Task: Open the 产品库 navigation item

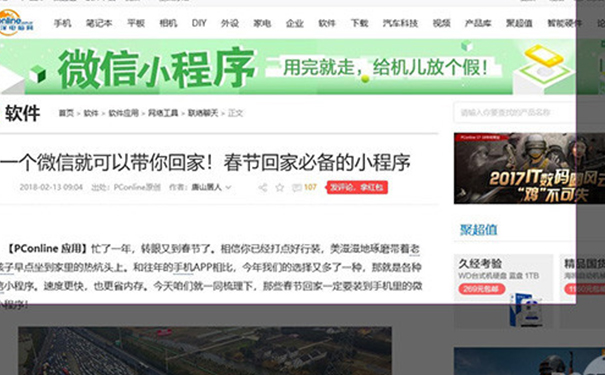Action: click(x=478, y=23)
